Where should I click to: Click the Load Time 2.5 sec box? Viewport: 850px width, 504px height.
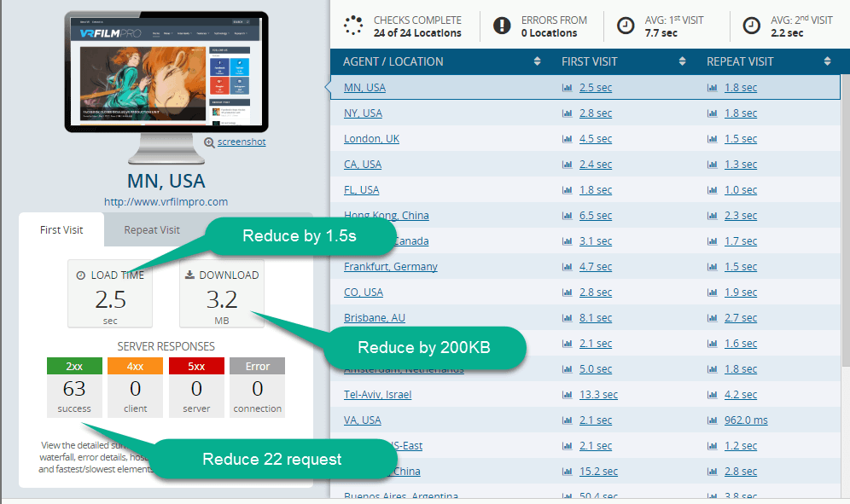click(110, 293)
